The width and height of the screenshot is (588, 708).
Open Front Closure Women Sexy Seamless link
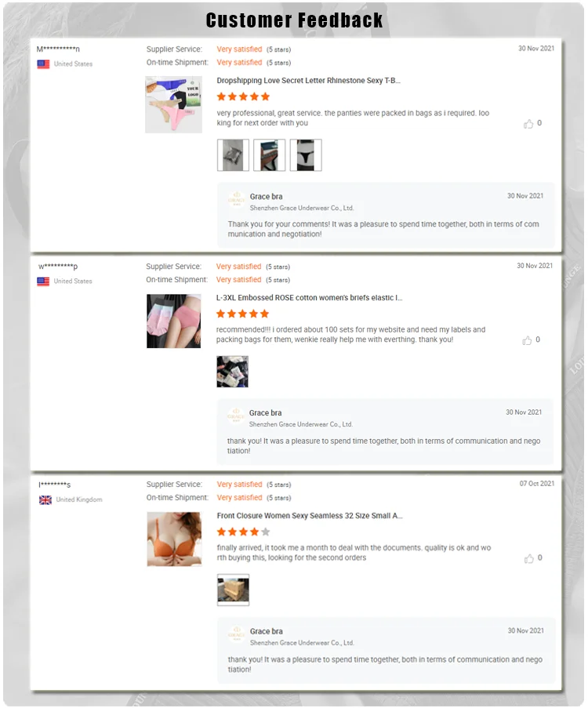click(x=310, y=516)
